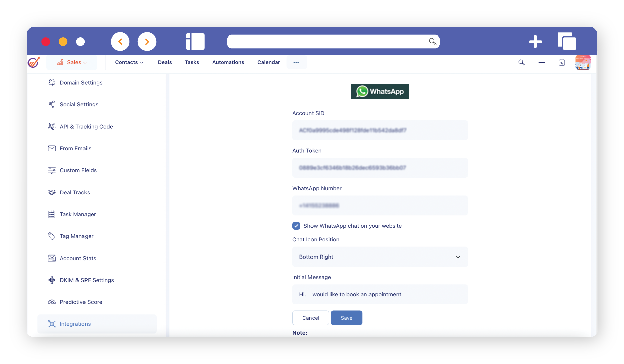The height and width of the screenshot is (364, 624).
Task: Click the quick add plus icon
Action: [x=542, y=63]
